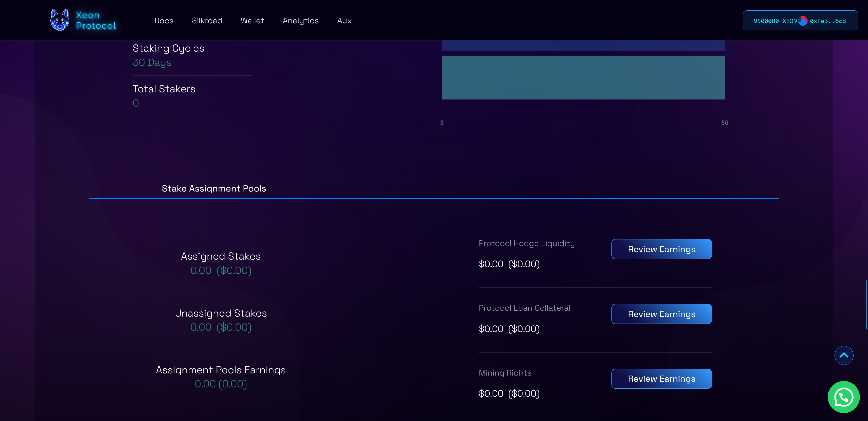Review Earnings for Protocol Loan Collateral
868x421 pixels.
(x=661, y=314)
